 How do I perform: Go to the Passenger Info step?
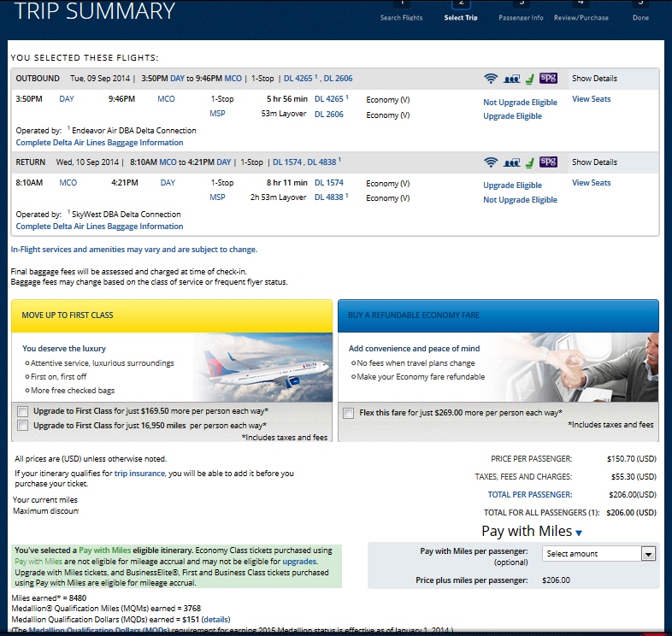(521, 17)
